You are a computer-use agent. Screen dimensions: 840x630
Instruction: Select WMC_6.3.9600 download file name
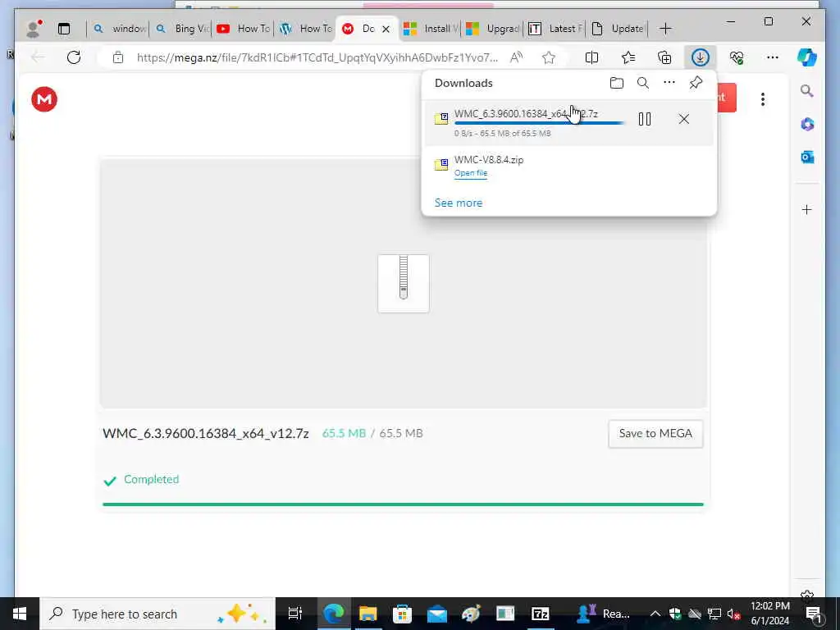point(526,113)
